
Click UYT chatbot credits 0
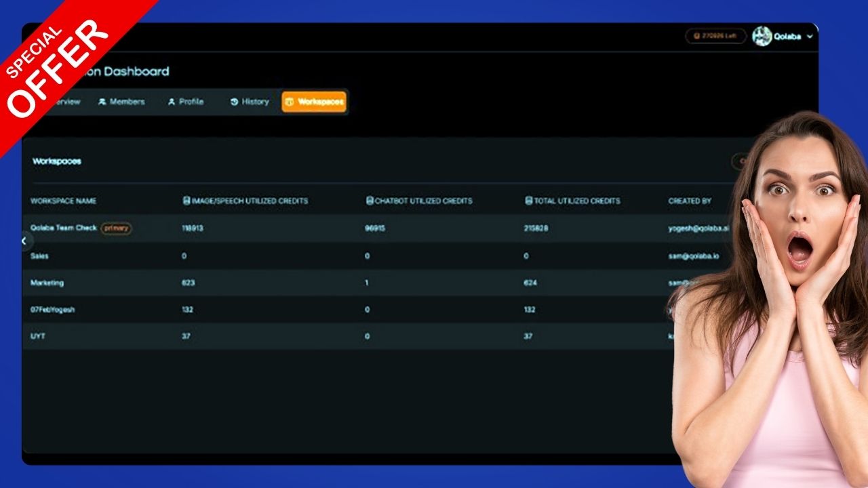click(x=367, y=336)
